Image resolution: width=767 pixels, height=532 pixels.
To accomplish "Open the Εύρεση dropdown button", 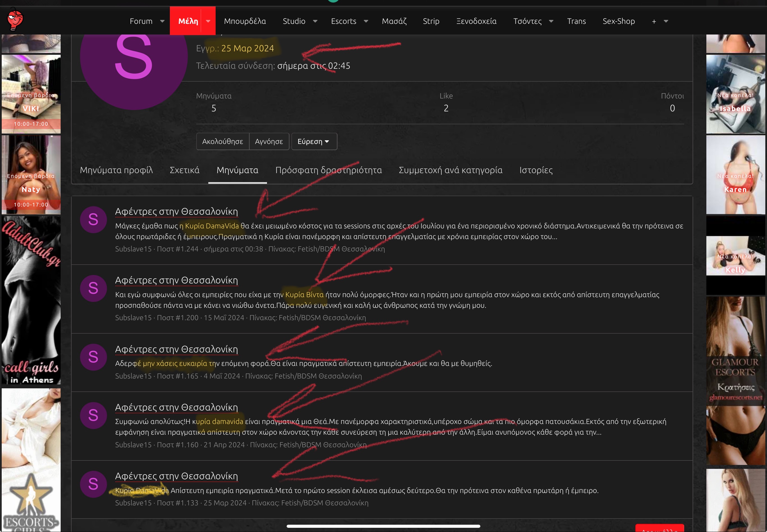I will (x=314, y=142).
